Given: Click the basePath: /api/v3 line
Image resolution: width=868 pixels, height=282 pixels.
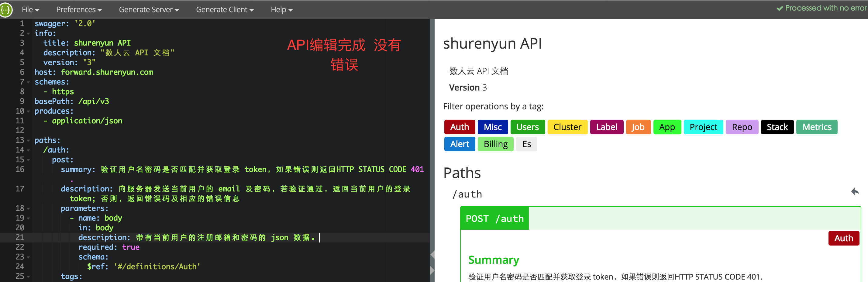Looking at the screenshot, I should [x=72, y=101].
